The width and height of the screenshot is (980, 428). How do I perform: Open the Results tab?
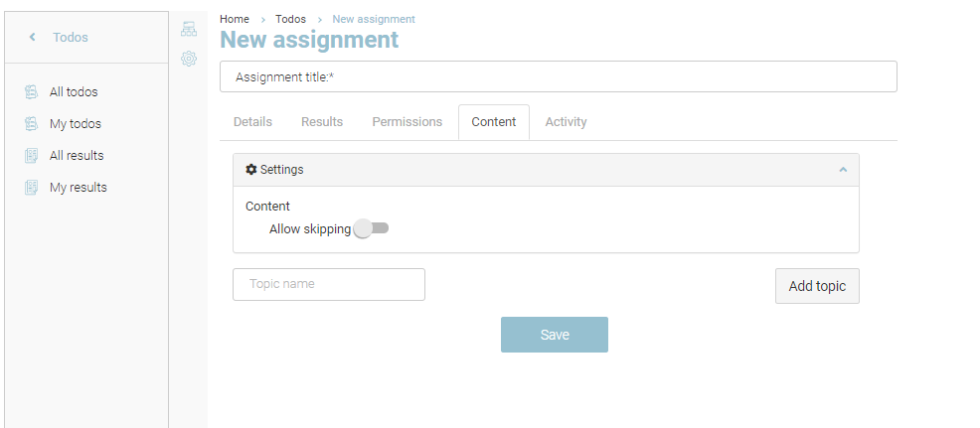coord(322,122)
